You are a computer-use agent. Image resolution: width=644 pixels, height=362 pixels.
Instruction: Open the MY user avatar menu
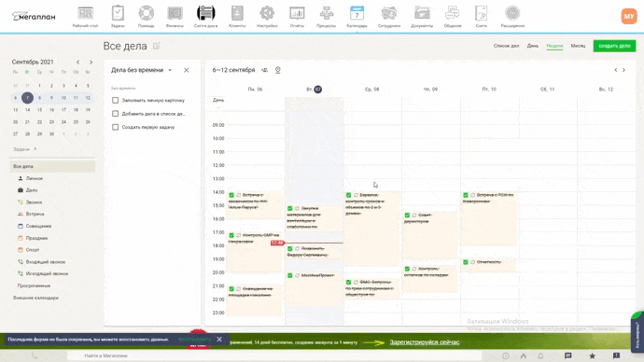628,17
